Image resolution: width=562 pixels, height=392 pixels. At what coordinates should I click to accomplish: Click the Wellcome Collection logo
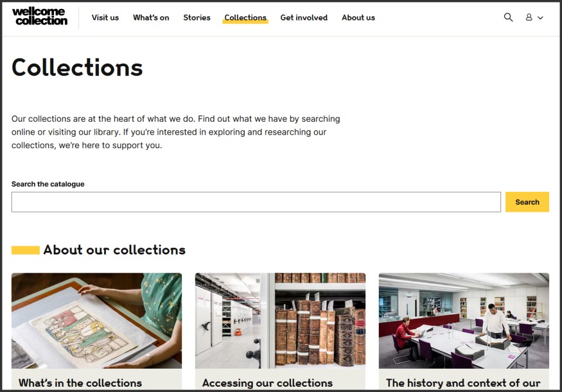coord(40,16)
